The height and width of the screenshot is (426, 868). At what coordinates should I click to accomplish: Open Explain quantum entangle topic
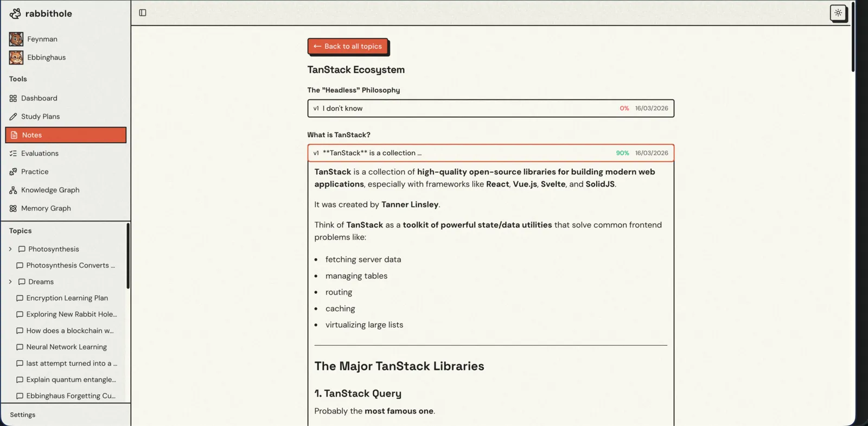point(71,380)
